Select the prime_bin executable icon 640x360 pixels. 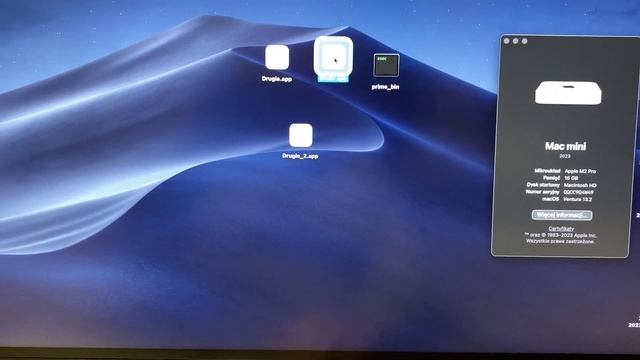(x=386, y=65)
